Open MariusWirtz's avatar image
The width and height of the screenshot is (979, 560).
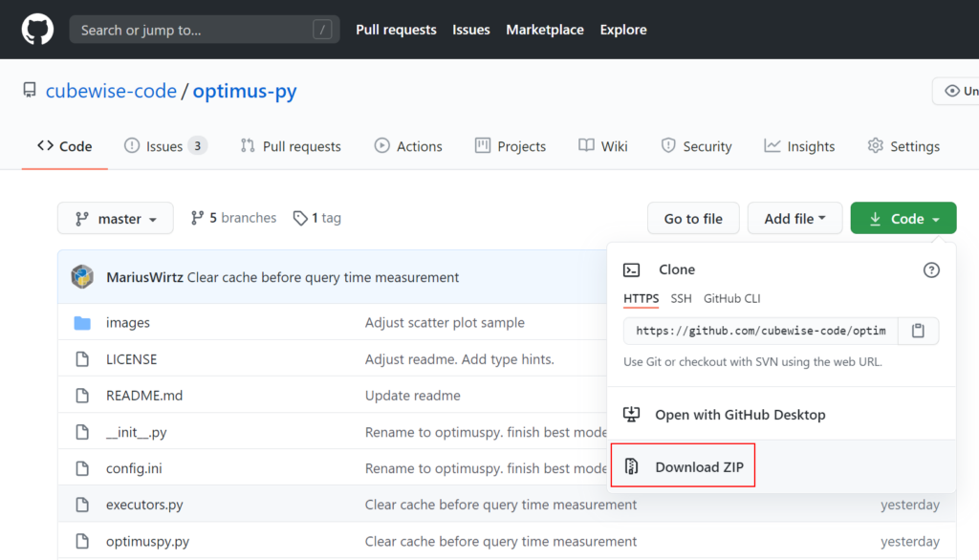(x=82, y=277)
